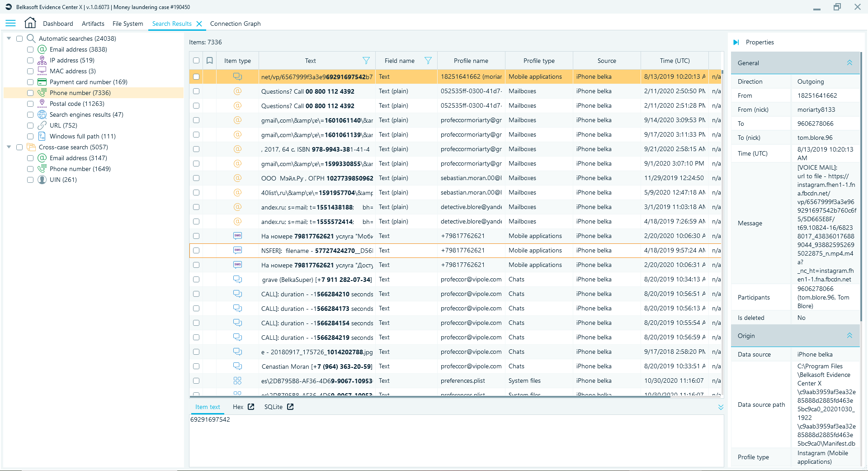Click the Automatic searches magnifier icon
Image resolution: width=868 pixels, height=471 pixels.
tap(31, 38)
